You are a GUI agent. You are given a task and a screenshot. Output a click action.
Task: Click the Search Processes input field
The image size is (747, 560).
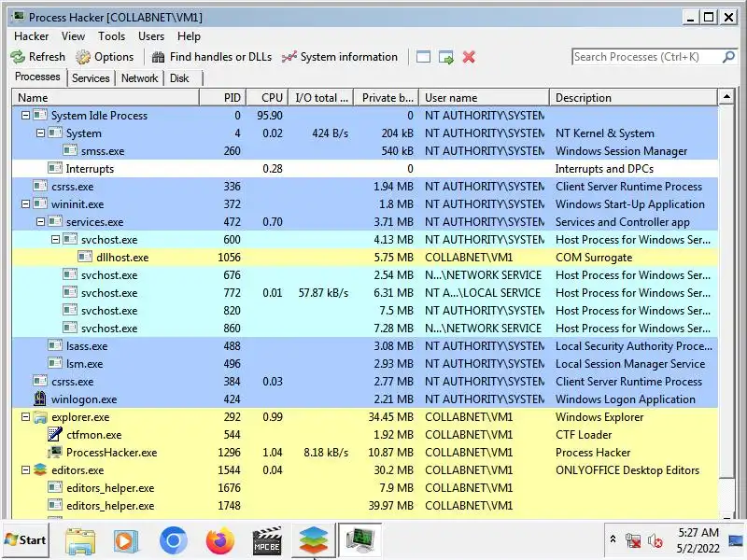click(x=646, y=57)
